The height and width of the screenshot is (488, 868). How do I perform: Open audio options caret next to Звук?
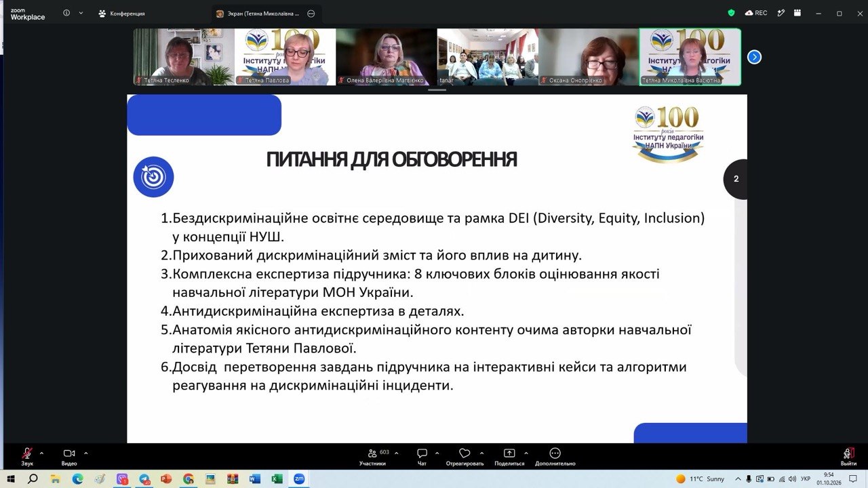[41, 453]
